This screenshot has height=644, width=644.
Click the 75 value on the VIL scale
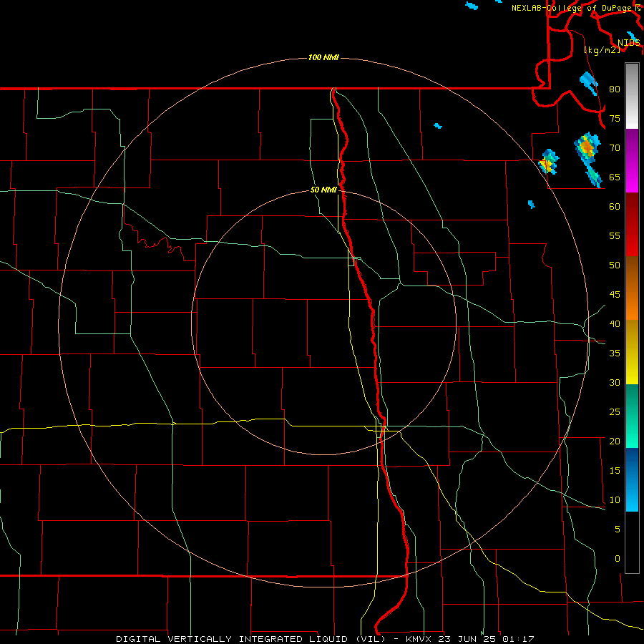coord(615,118)
